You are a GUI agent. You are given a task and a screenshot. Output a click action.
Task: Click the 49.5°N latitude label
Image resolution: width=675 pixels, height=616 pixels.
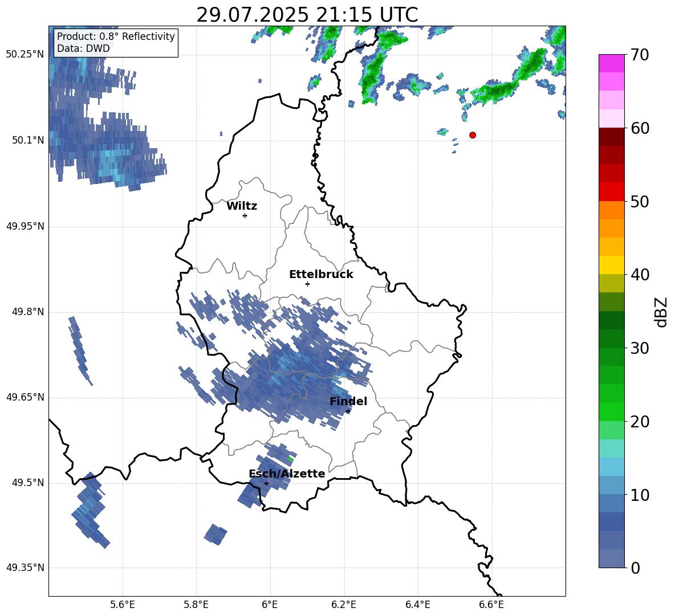point(28,483)
